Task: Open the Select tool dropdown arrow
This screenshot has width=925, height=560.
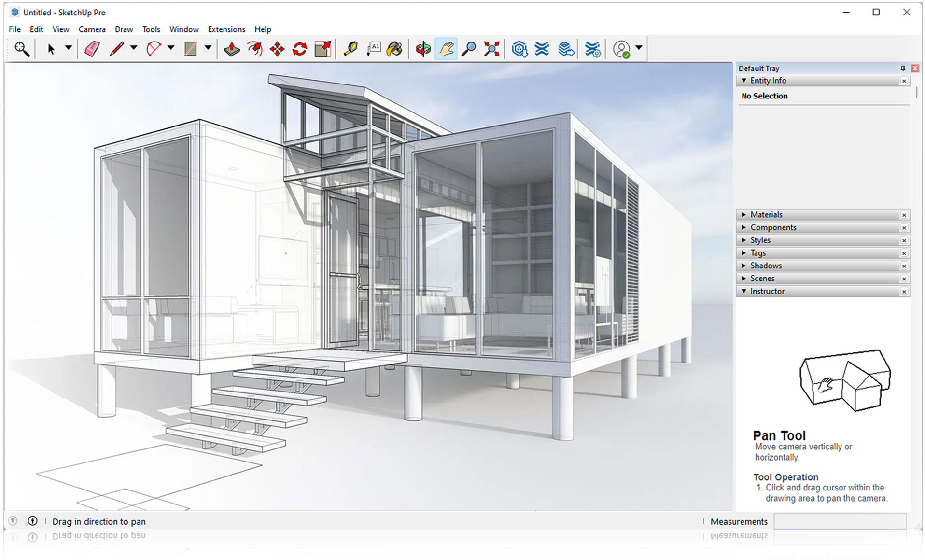Action: (69, 48)
